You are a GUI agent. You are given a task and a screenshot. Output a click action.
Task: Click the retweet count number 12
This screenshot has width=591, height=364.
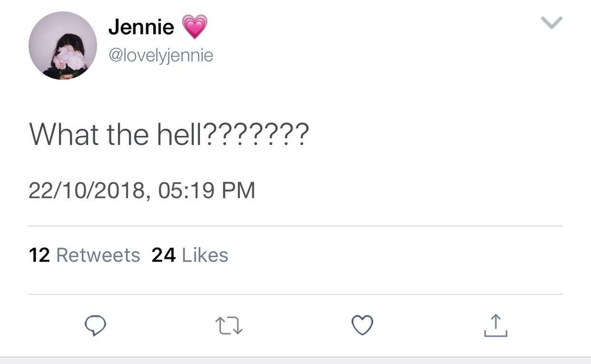(x=39, y=255)
